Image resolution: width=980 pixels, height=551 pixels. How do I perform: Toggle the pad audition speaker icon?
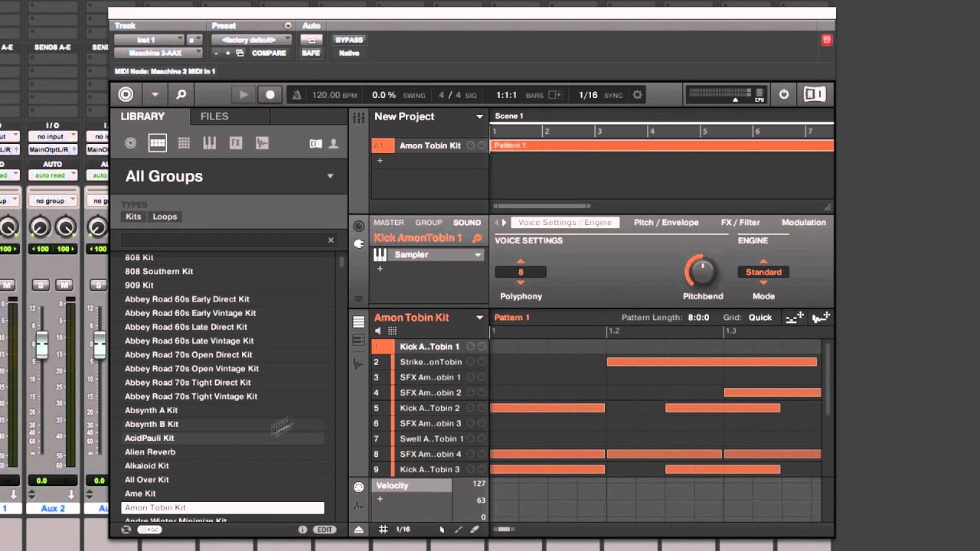378,331
